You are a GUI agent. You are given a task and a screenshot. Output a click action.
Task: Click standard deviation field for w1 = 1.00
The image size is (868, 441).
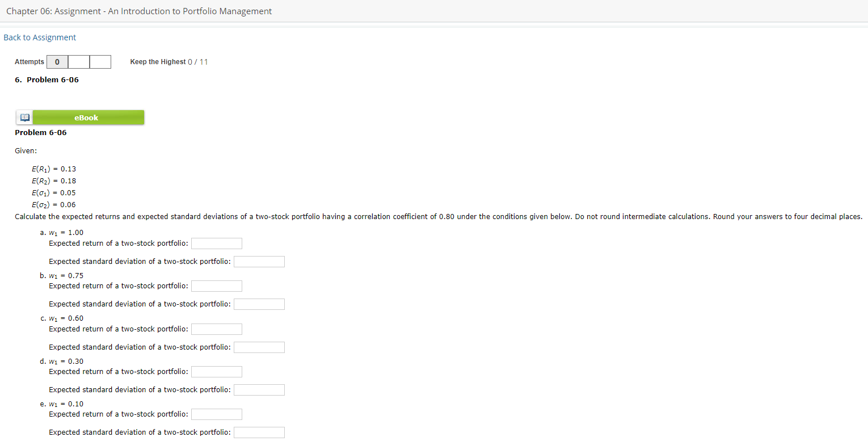click(x=259, y=261)
